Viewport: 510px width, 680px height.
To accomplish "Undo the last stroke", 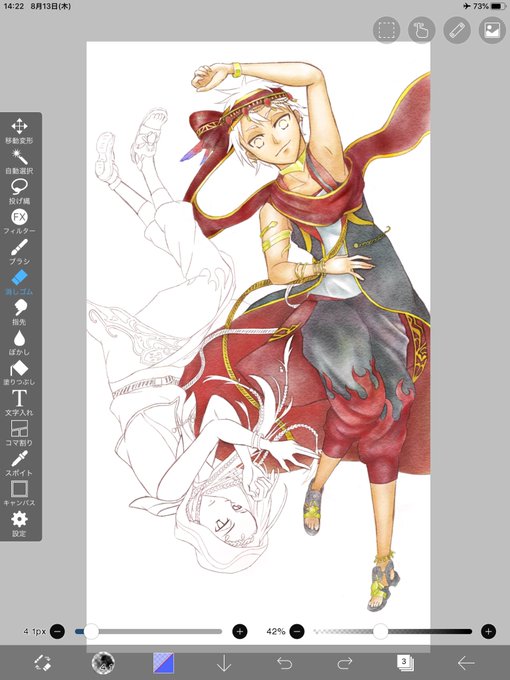I will 284,663.
